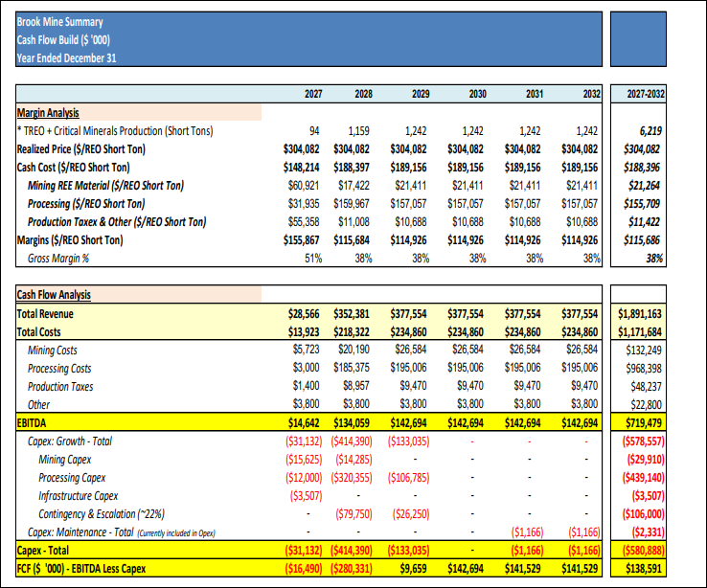The image size is (707, 588).
Task: Select the 2031 column header
Action: point(535,94)
